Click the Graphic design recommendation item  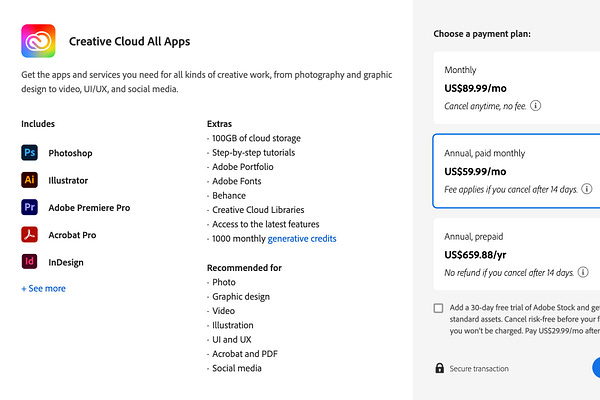[x=241, y=297]
